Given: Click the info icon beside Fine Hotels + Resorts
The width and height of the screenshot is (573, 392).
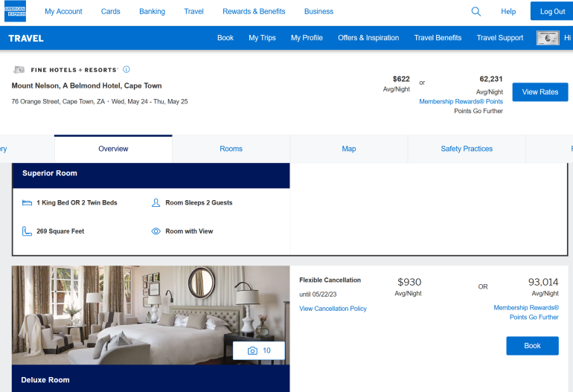Looking at the screenshot, I should [x=127, y=69].
